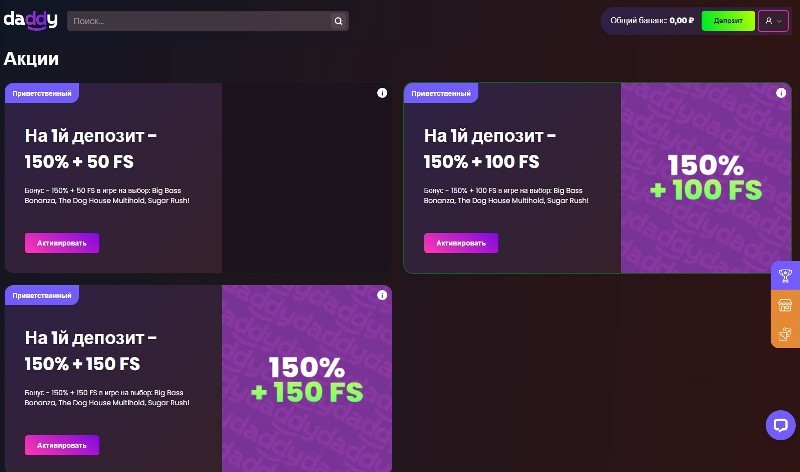Expand the user profile dropdown
The width and height of the screenshot is (800, 472).
pos(773,21)
